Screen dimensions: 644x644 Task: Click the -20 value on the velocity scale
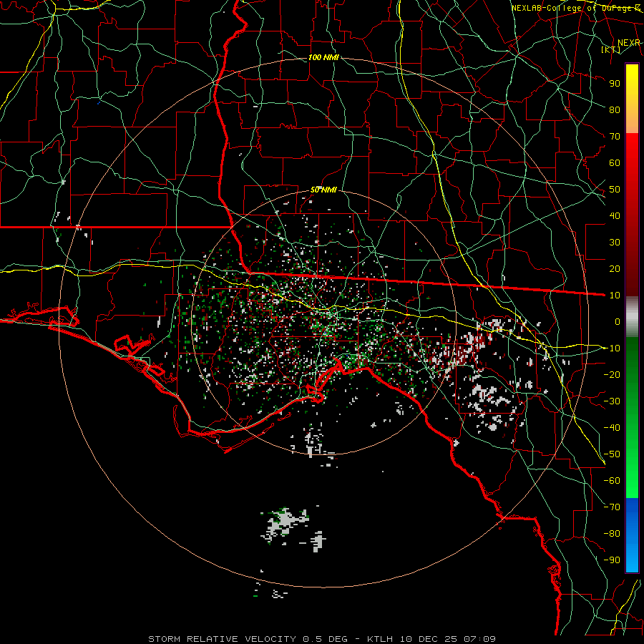[x=612, y=374]
